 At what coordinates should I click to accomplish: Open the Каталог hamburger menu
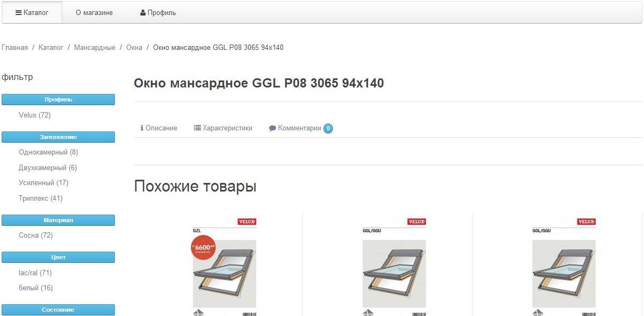(x=32, y=13)
